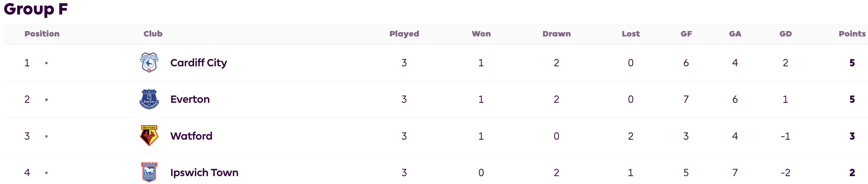Viewport: 868px width, 184px height.
Task: Click Ipswich Town's position movement dot
Action: click(x=46, y=172)
